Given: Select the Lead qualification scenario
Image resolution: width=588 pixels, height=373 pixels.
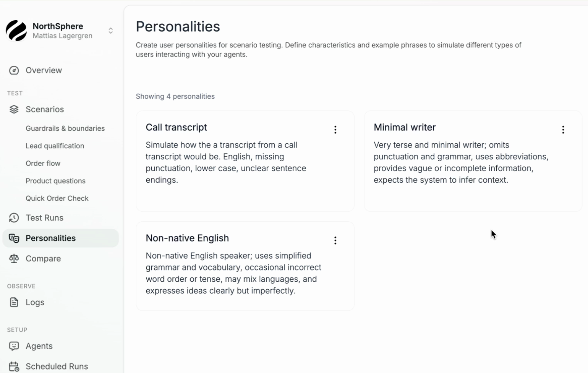Looking at the screenshot, I should (55, 146).
